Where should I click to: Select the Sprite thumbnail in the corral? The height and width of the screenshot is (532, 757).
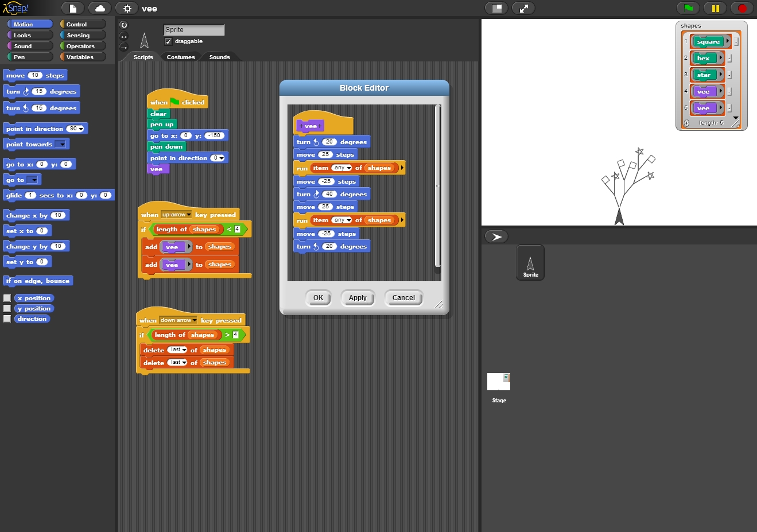pos(530,262)
